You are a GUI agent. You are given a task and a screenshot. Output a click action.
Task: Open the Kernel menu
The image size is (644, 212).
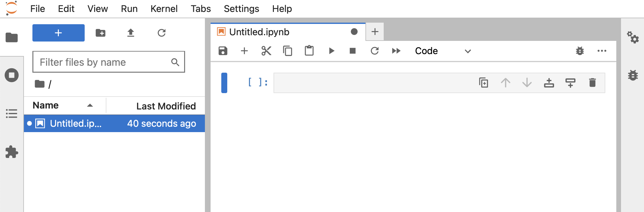coord(164,9)
